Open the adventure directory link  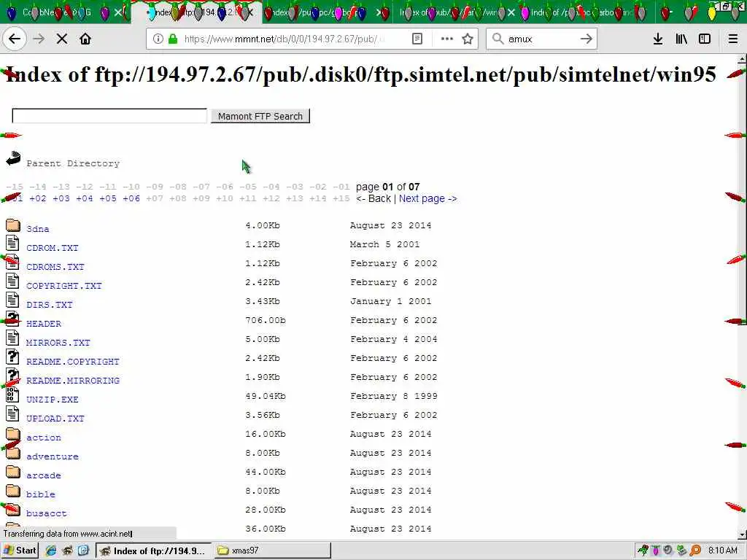53,456
